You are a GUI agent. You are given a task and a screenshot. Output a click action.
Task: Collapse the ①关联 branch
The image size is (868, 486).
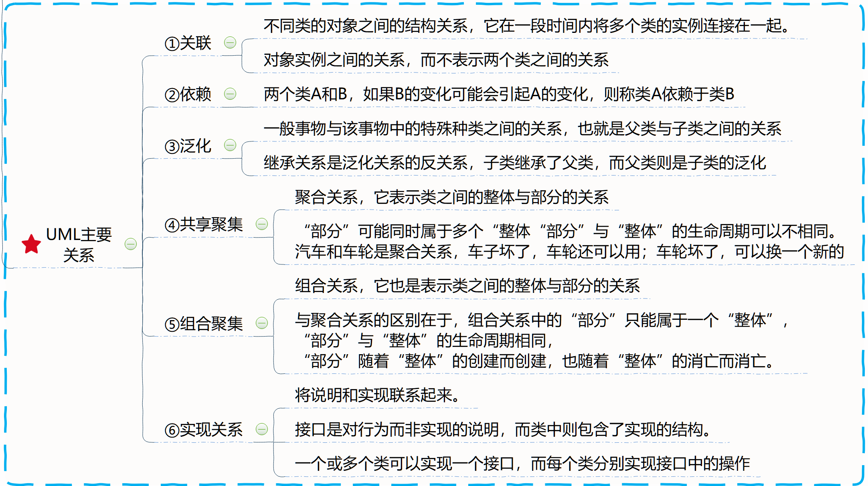click(230, 42)
